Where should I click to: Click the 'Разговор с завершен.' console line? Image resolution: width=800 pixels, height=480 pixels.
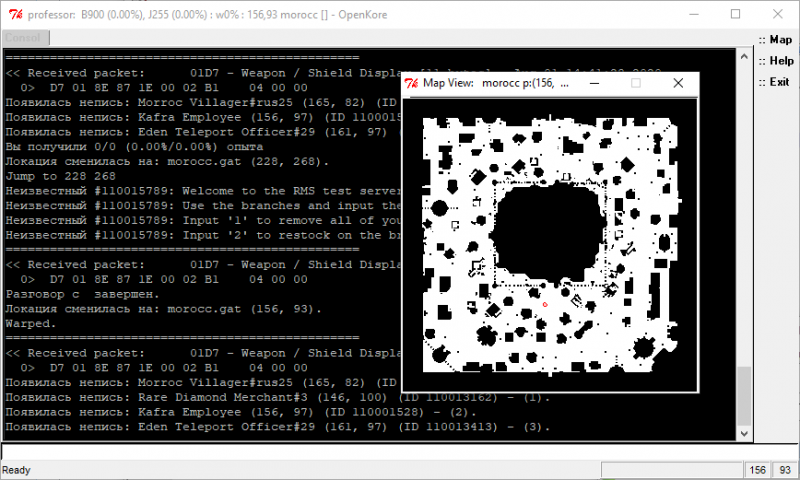(x=82, y=294)
